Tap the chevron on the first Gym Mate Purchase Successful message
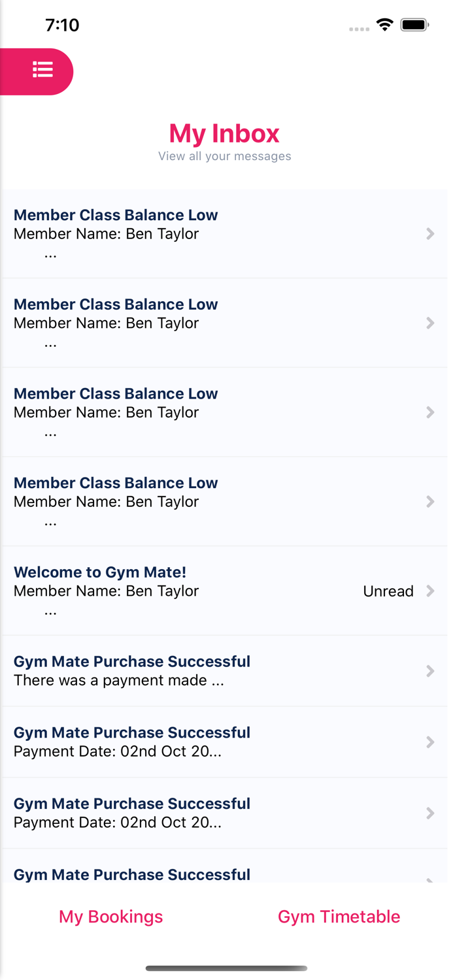This screenshot has height=980, width=453. coord(430,670)
